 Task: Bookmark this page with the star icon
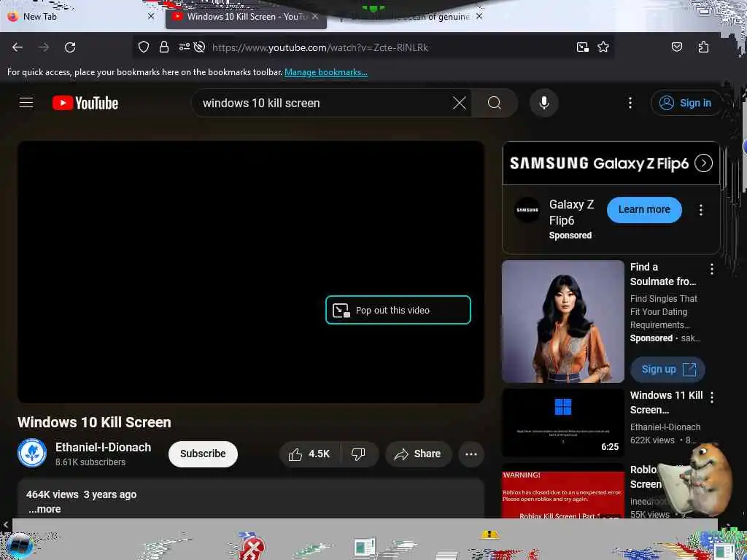click(603, 47)
